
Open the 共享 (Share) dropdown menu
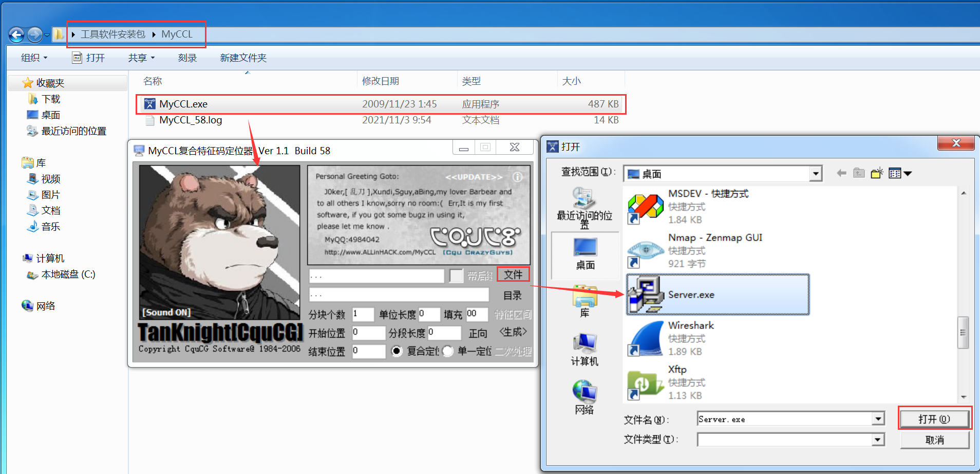coord(141,58)
